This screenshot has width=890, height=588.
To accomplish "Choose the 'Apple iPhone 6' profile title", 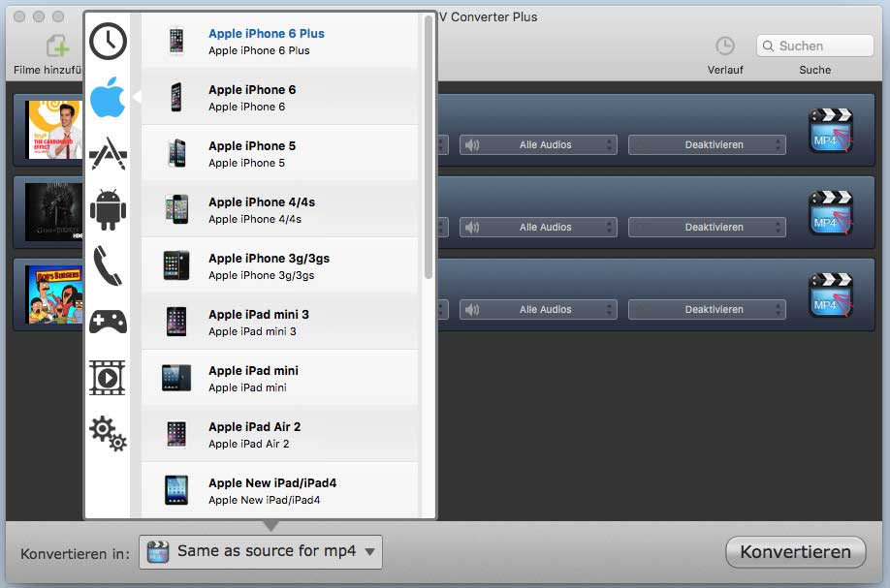I will pos(252,89).
